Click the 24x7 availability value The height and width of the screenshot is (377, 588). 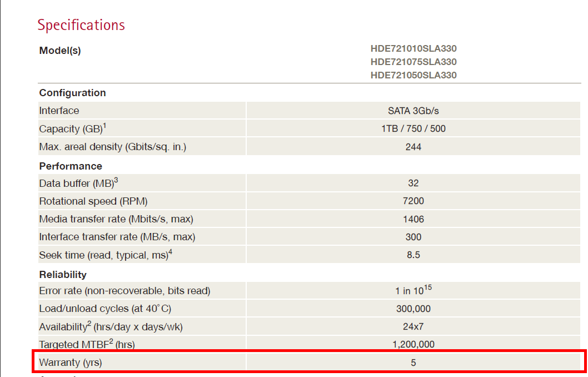pos(413,327)
